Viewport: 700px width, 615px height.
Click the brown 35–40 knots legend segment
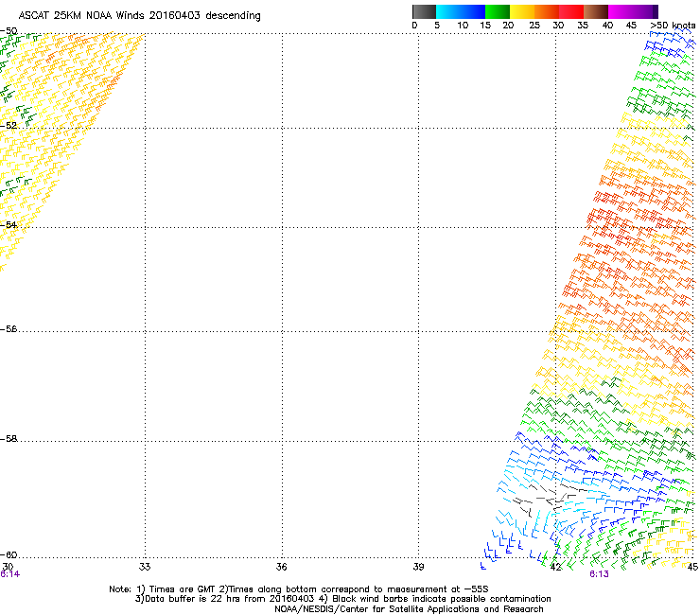[596, 11]
